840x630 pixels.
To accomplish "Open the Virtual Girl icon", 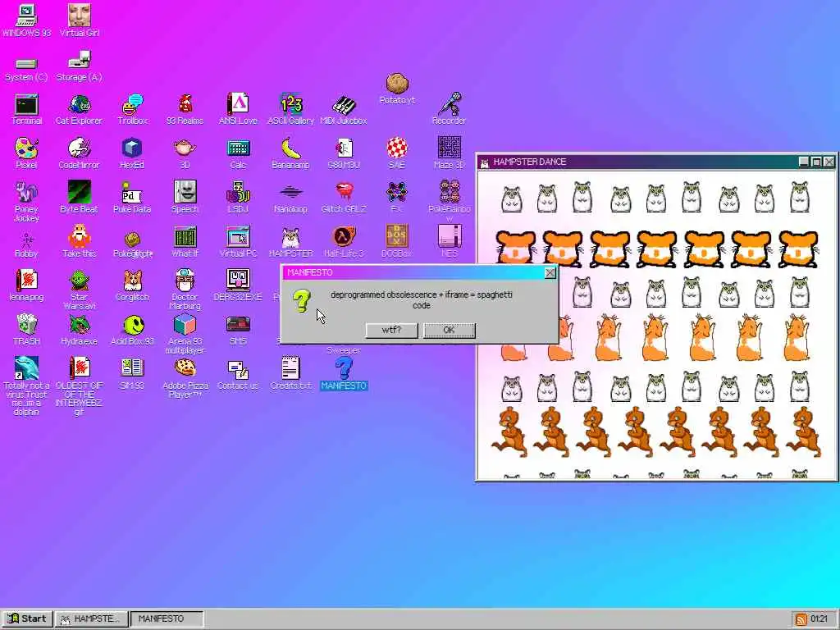I will click(x=79, y=21).
